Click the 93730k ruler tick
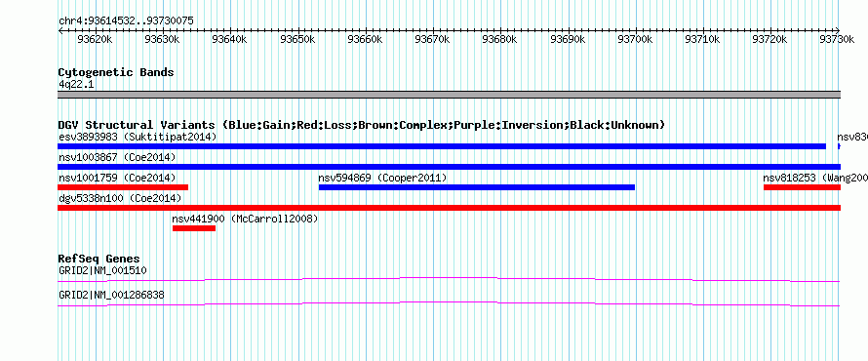868x361 pixels. tap(838, 39)
